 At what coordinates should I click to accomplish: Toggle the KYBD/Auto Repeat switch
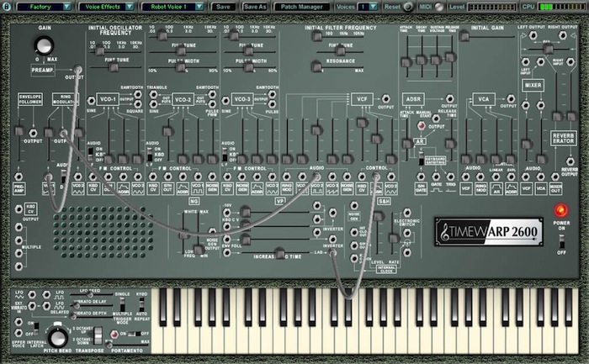(x=141, y=304)
